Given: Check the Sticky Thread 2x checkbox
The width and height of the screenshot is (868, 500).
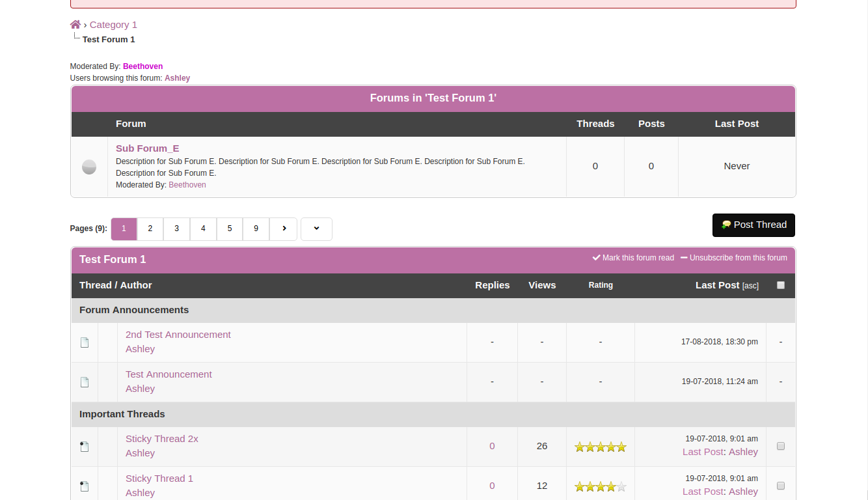Looking at the screenshot, I should point(781,447).
